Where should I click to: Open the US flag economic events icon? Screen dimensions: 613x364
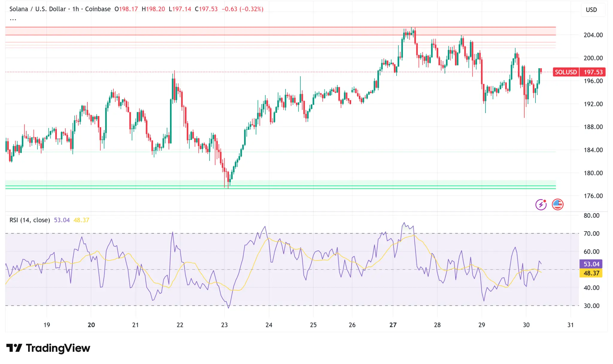click(558, 205)
